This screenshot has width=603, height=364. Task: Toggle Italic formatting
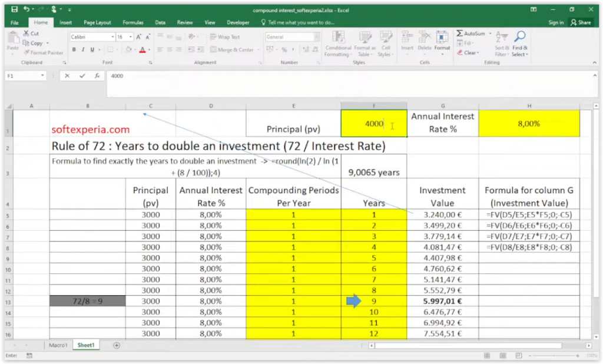pyautogui.click(x=82, y=49)
